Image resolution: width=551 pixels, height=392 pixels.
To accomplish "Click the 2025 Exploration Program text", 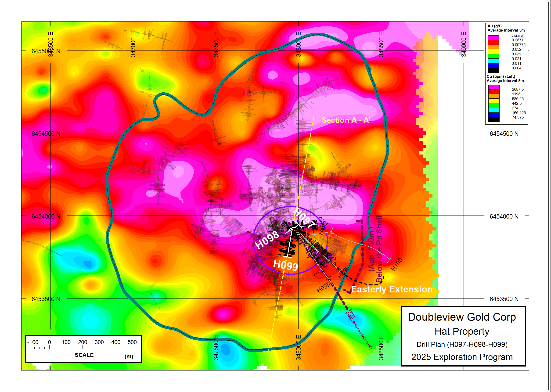I will (462, 357).
